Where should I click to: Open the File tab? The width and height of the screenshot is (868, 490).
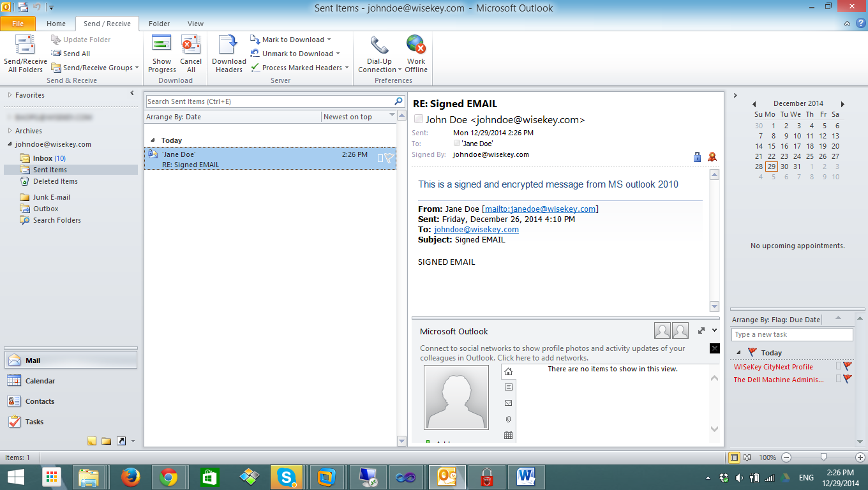tap(18, 24)
